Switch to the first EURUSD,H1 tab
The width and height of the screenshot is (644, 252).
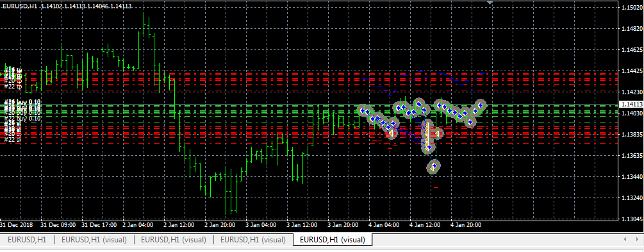pos(27,239)
